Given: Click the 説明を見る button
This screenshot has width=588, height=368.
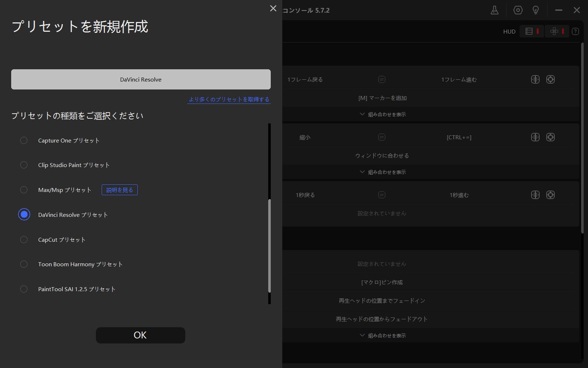Looking at the screenshot, I should [x=120, y=190].
